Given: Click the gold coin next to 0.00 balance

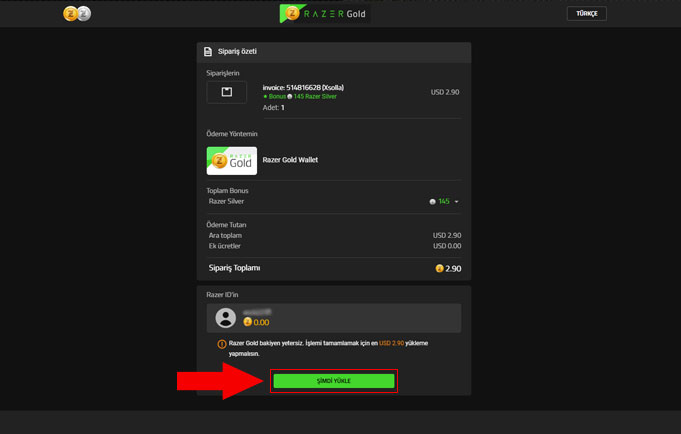Looking at the screenshot, I should (248, 322).
